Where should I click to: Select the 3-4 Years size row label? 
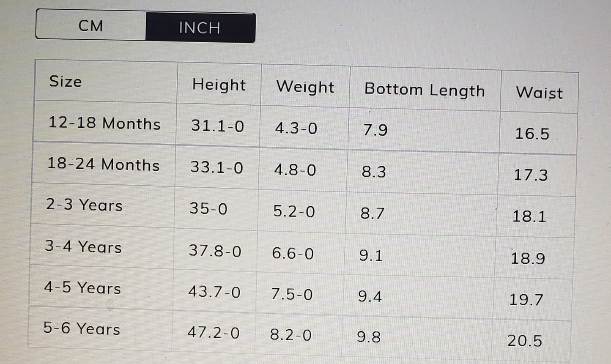pyautogui.click(x=83, y=247)
